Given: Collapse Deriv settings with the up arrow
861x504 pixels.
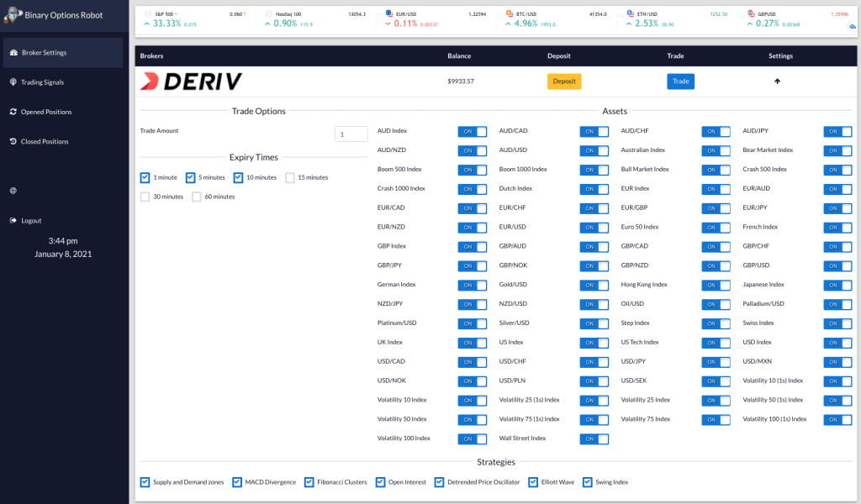Looking at the screenshot, I should point(777,81).
